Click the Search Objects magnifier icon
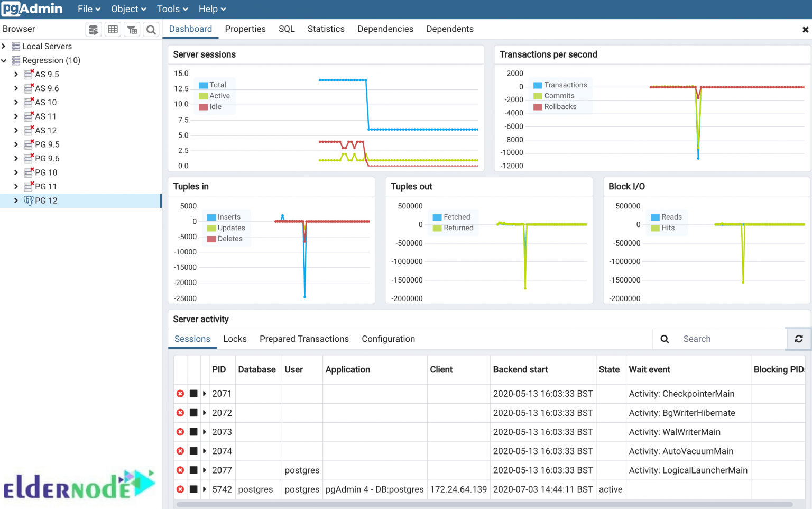Viewport: 812px width, 509px height. [x=151, y=30]
